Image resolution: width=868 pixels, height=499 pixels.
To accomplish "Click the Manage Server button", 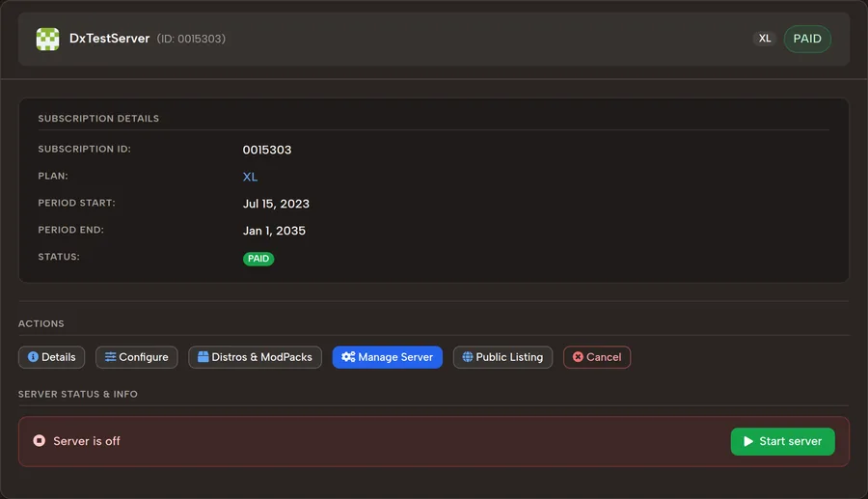I will (387, 357).
